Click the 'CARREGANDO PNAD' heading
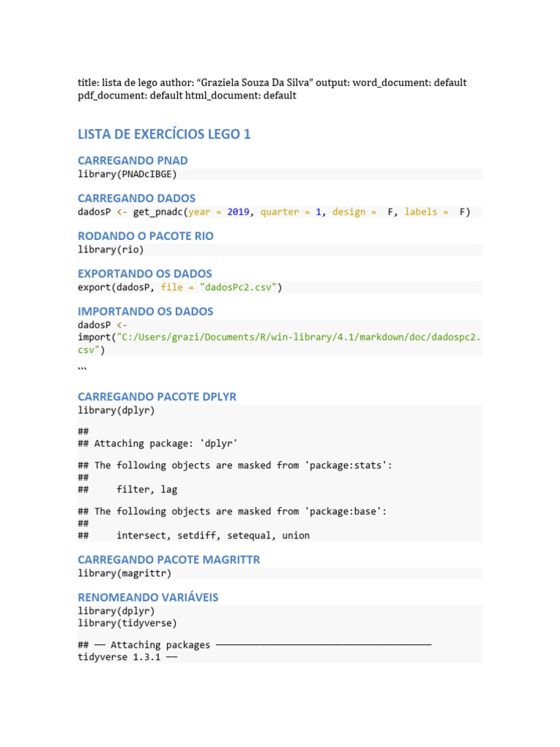The width and height of the screenshot is (560, 747). [x=133, y=160]
